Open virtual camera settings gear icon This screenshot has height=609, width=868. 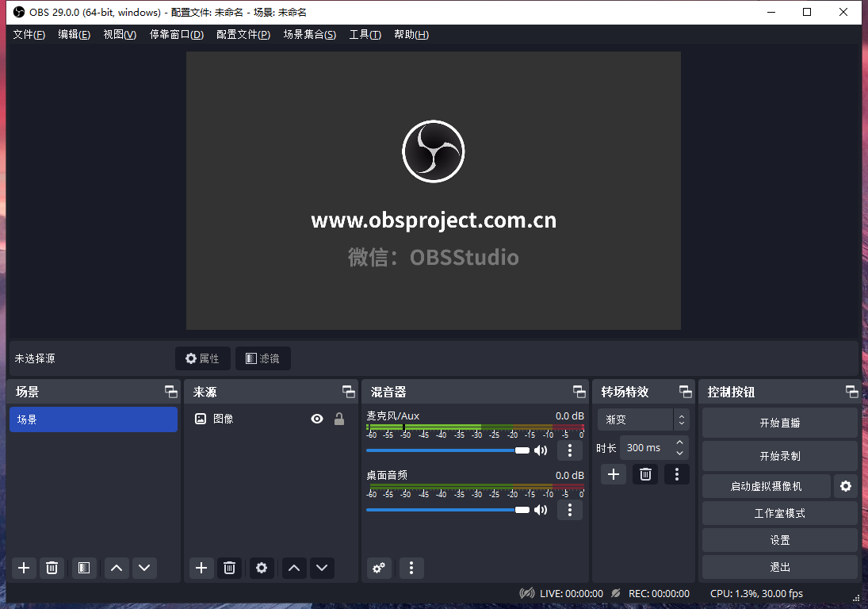coord(846,486)
